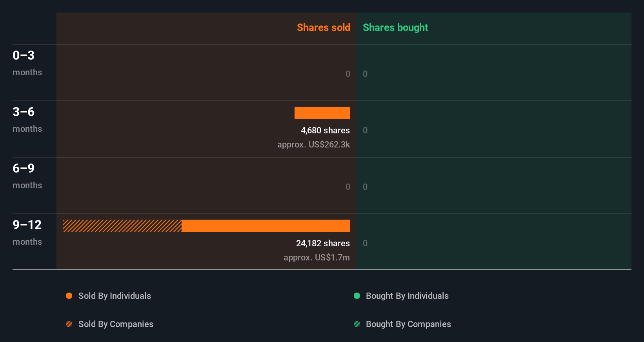Click the shares bought 0 in 9–12 months row
This screenshot has height=342, width=644.
365,243
